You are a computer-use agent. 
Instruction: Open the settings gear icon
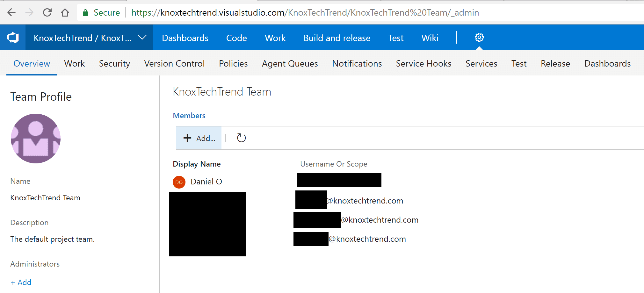coord(479,38)
